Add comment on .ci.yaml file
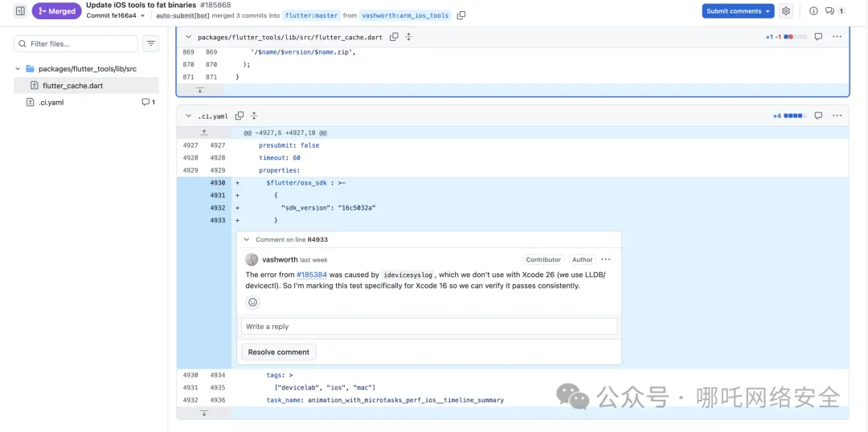Viewport: 868px width, 432px height. pos(818,116)
